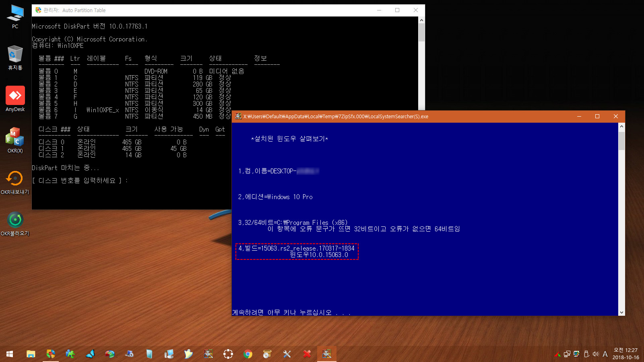The width and height of the screenshot is (644, 362).
Task: Open File Explorer from the taskbar
Action: click(31, 354)
